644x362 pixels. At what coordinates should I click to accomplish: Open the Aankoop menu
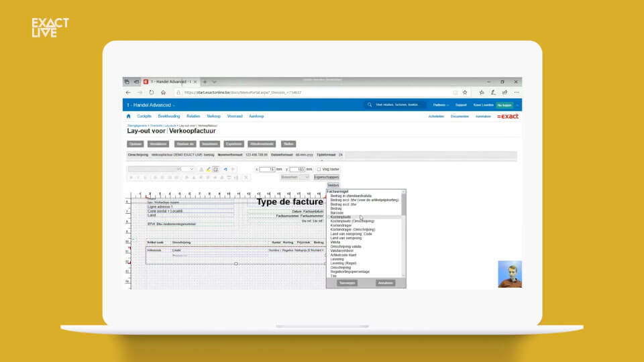[256, 116]
